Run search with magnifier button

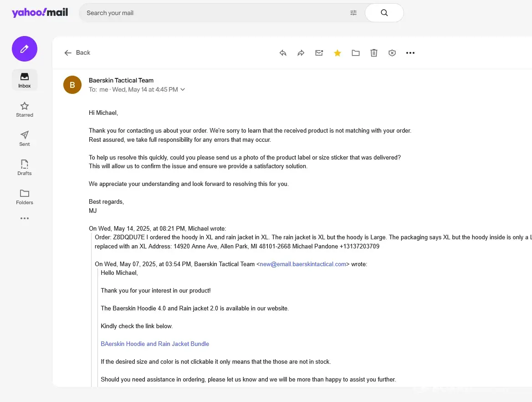pos(384,13)
